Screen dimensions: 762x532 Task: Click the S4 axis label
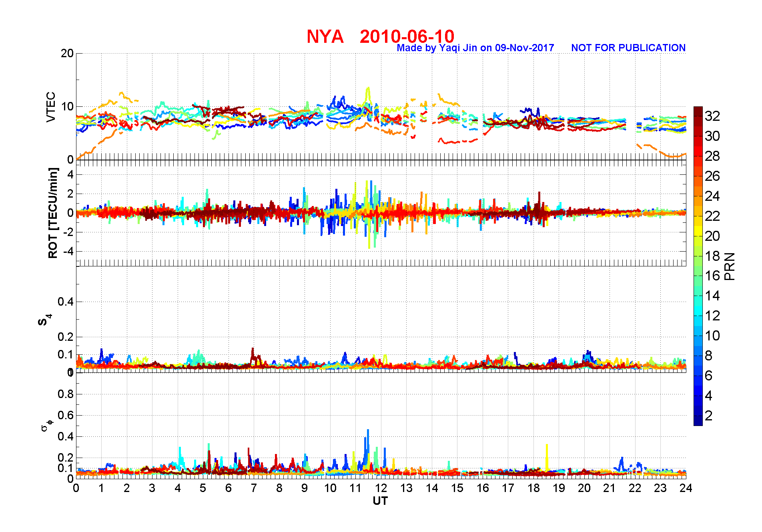tap(44, 320)
